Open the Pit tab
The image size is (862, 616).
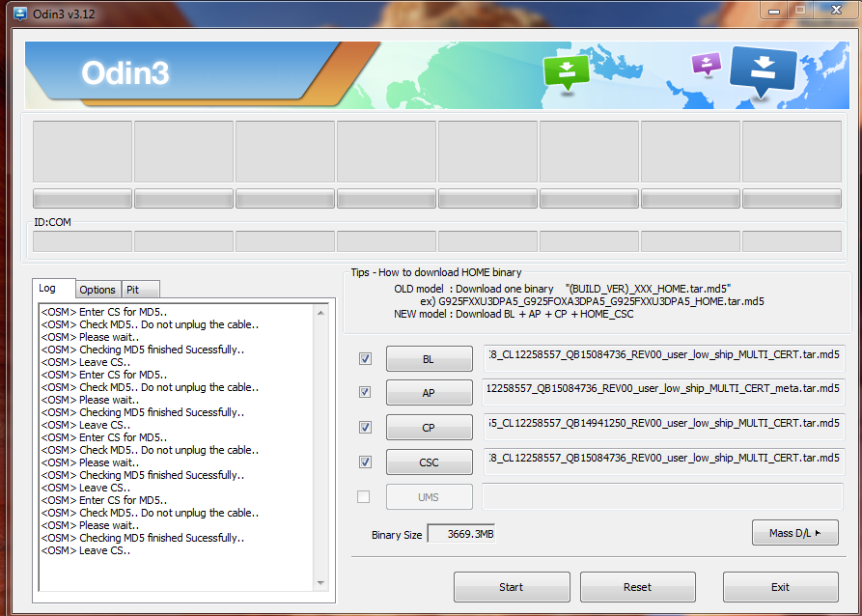click(140, 290)
